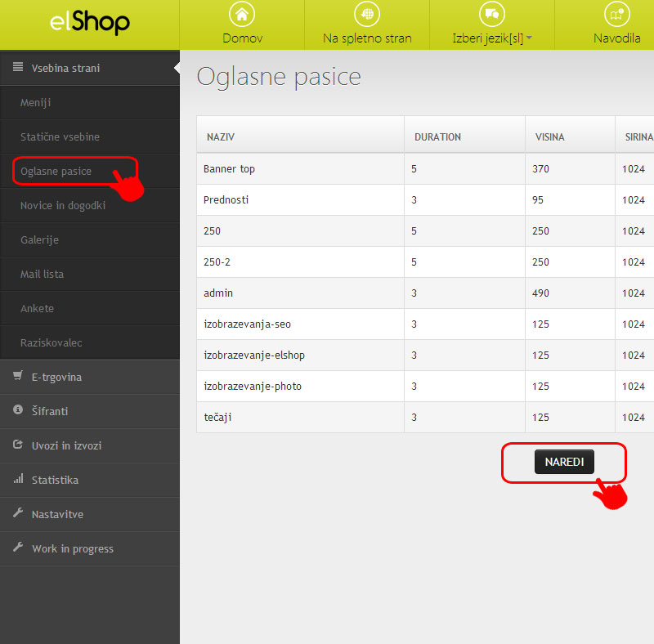The height and width of the screenshot is (644, 654).
Task: Select Oglasne pasice in sidebar
Action: coord(90,171)
